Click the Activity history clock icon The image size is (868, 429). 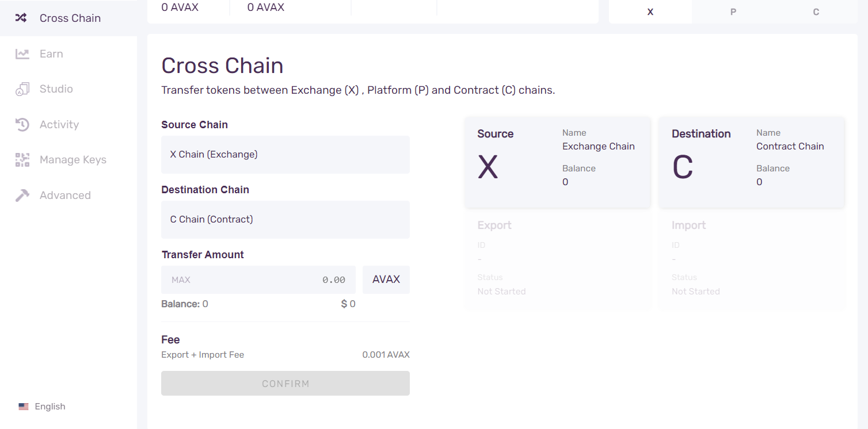coord(22,125)
